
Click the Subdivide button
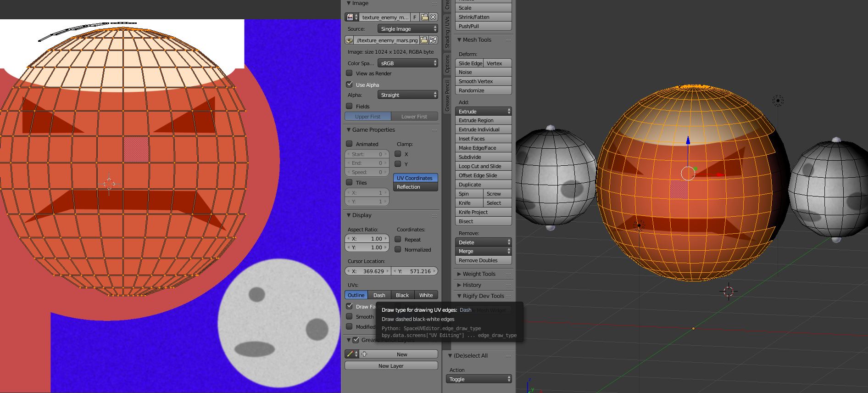[483, 157]
